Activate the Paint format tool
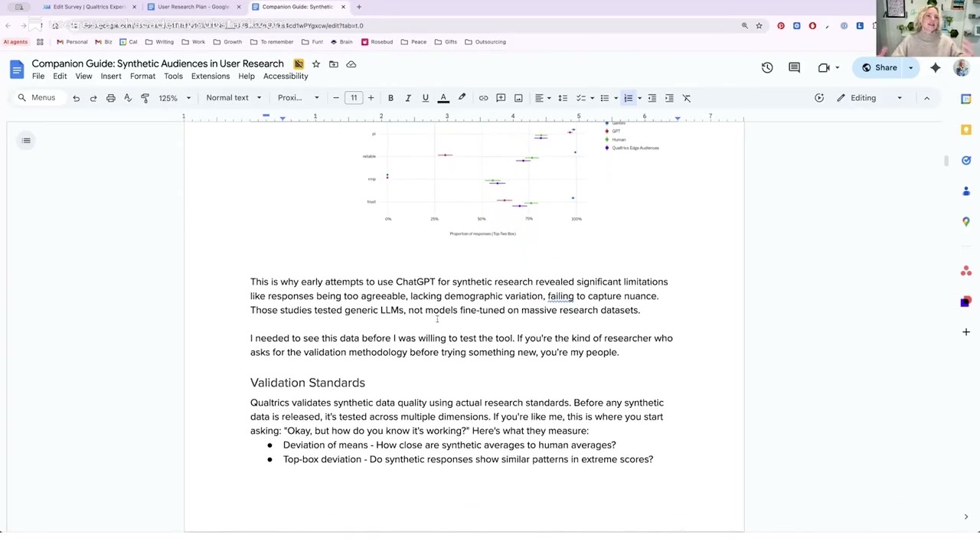This screenshot has height=551, width=980. tap(145, 98)
